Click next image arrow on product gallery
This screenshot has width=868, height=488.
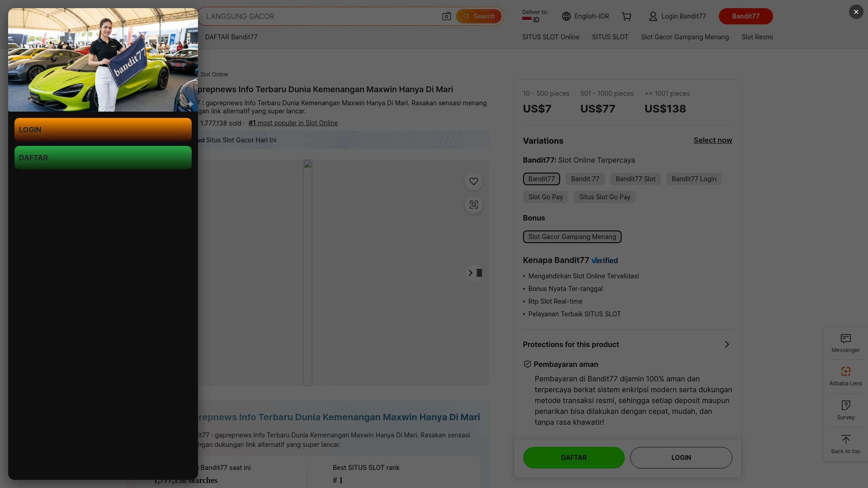click(x=473, y=273)
